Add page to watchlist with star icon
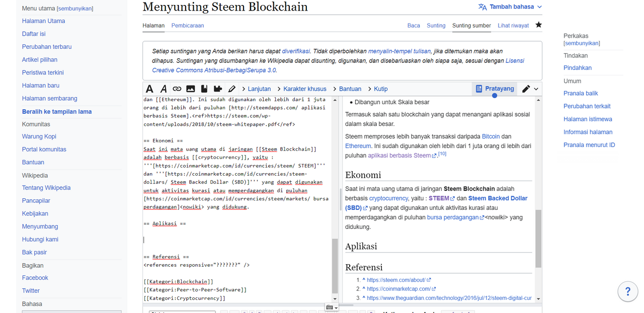This screenshot has height=313, width=644. click(539, 25)
